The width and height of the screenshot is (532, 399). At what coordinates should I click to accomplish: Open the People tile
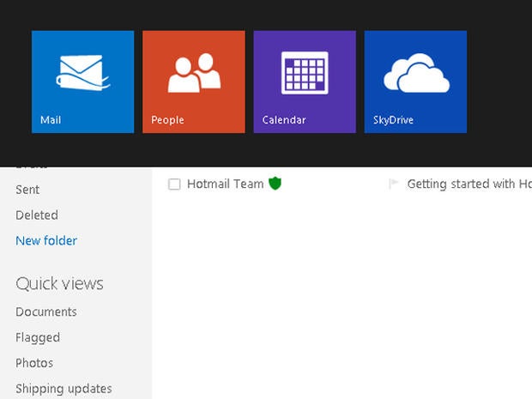click(194, 82)
